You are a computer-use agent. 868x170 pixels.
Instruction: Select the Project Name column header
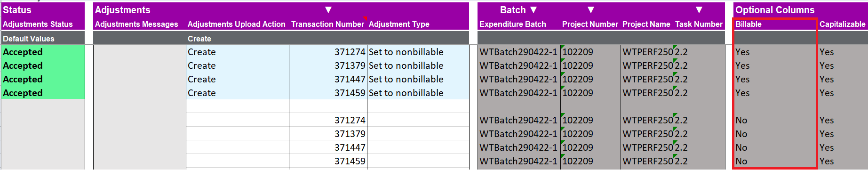click(646, 24)
